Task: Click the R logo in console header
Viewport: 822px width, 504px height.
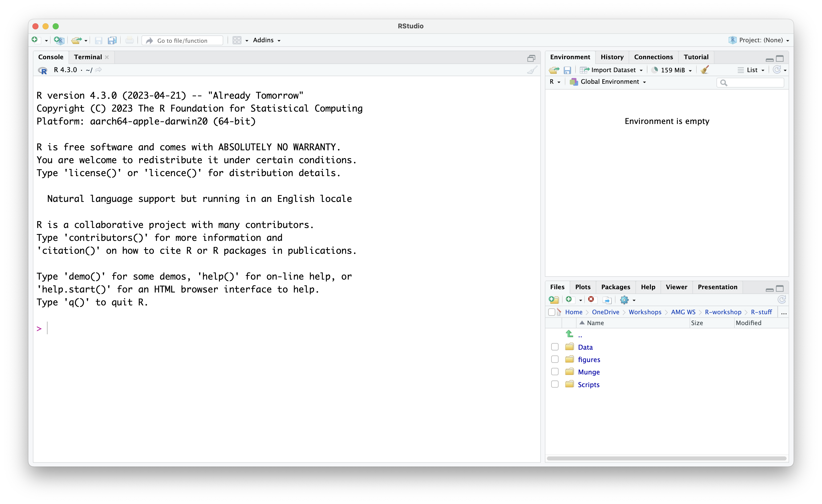Action: [x=43, y=70]
